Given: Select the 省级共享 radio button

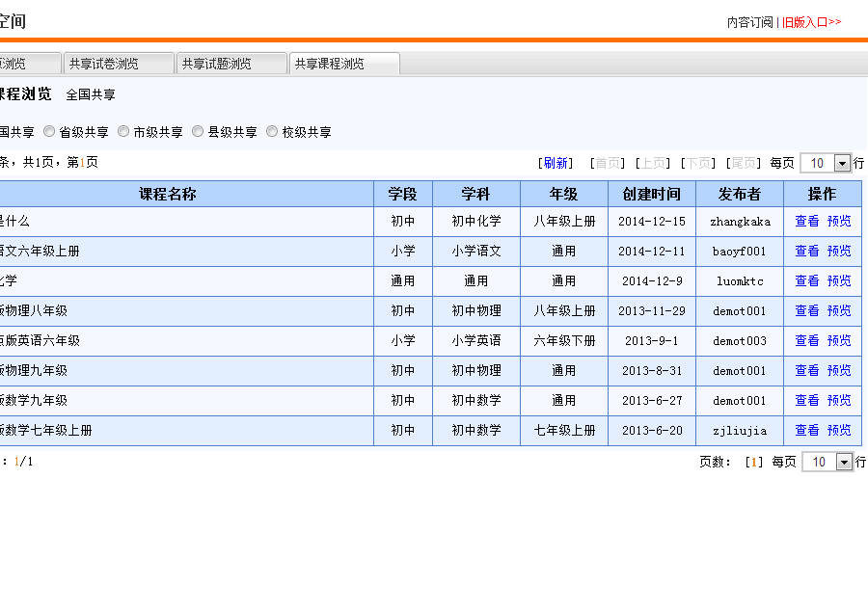Looking at the screenshot, I should tap(50, 132).
